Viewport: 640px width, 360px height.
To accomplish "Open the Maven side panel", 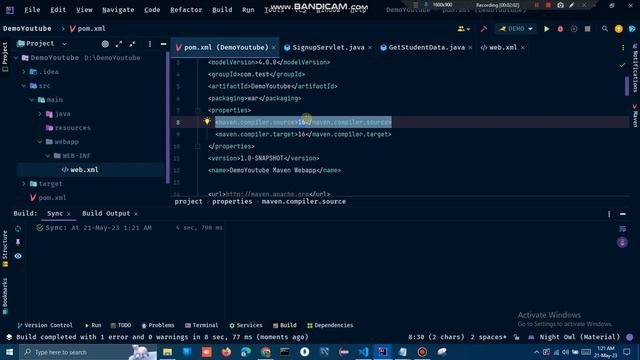I will point(635,116).
